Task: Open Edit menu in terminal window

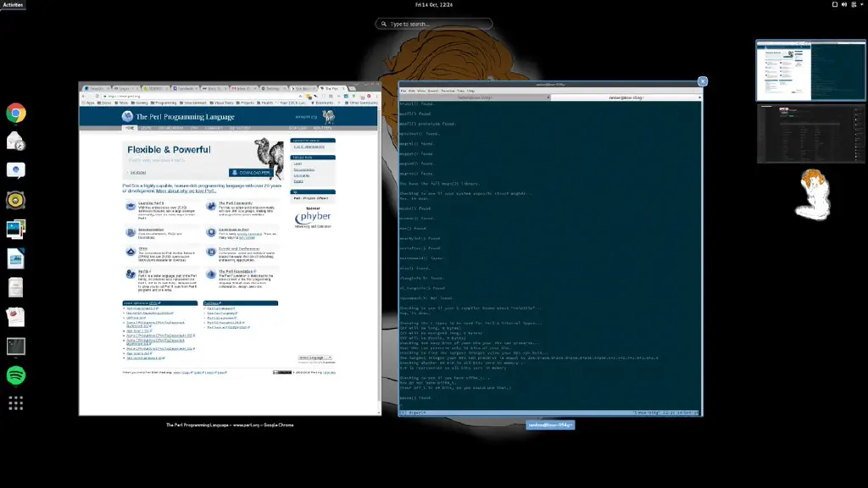Action: (411, 91)
